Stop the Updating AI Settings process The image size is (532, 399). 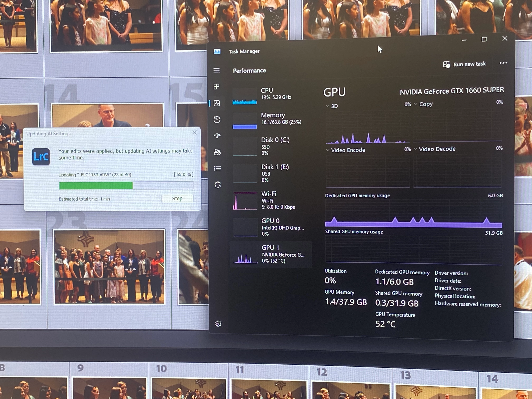pyautogui.click(x=177, y=198)
